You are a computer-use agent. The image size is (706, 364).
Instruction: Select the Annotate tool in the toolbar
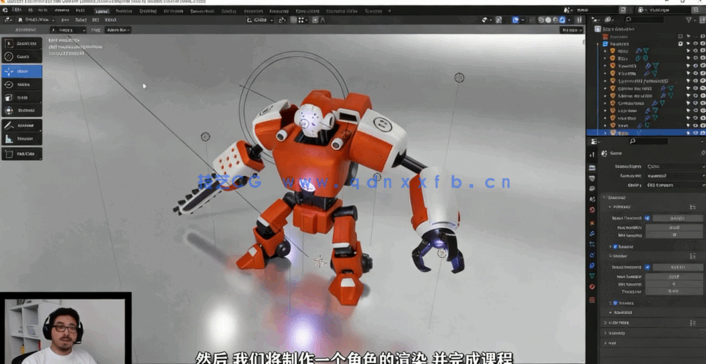22,125
